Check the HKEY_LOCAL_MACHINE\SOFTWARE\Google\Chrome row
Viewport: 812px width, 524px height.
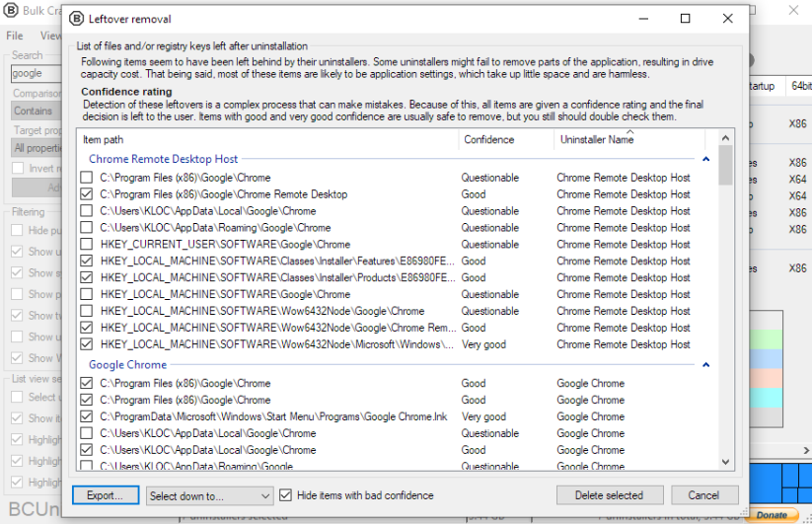[87, 294]
